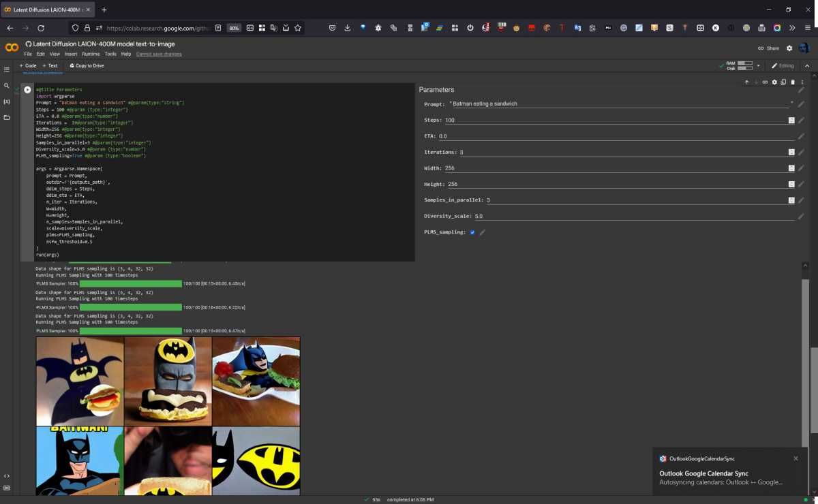Click the browser URL address bar
This screenshot has height=504, width=818.
(158, 28)
